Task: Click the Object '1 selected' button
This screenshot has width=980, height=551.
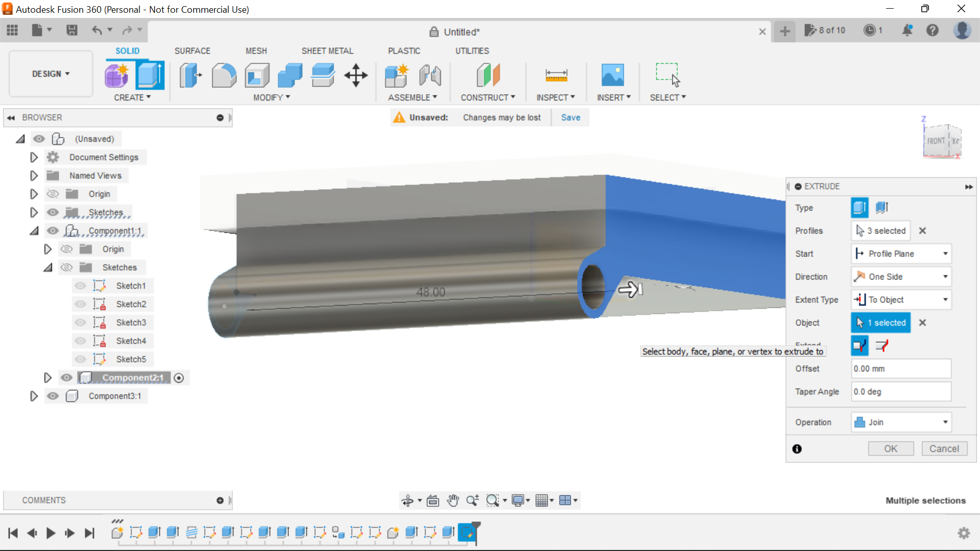Action: (881, 322)
